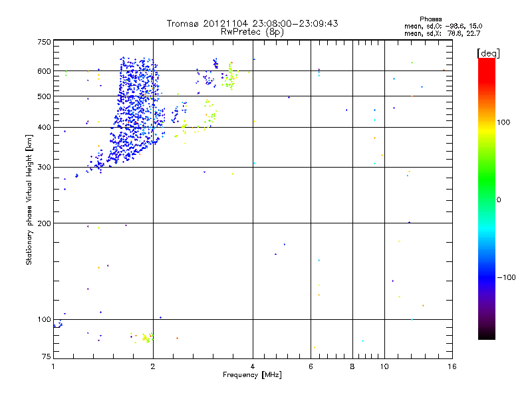Click y-axis tick label '100'
This screenshot has width=532, height=399.
[44, 319]
